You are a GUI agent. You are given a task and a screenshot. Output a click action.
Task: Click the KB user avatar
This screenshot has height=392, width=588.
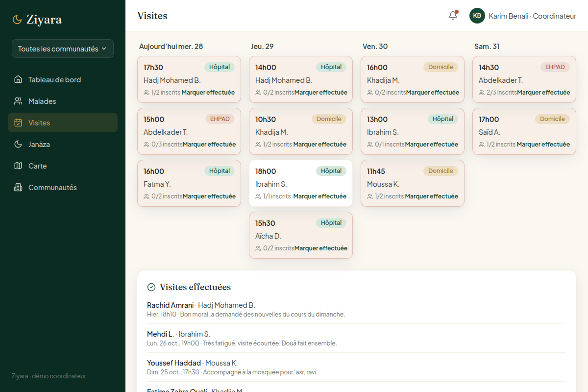coord(477,16)
